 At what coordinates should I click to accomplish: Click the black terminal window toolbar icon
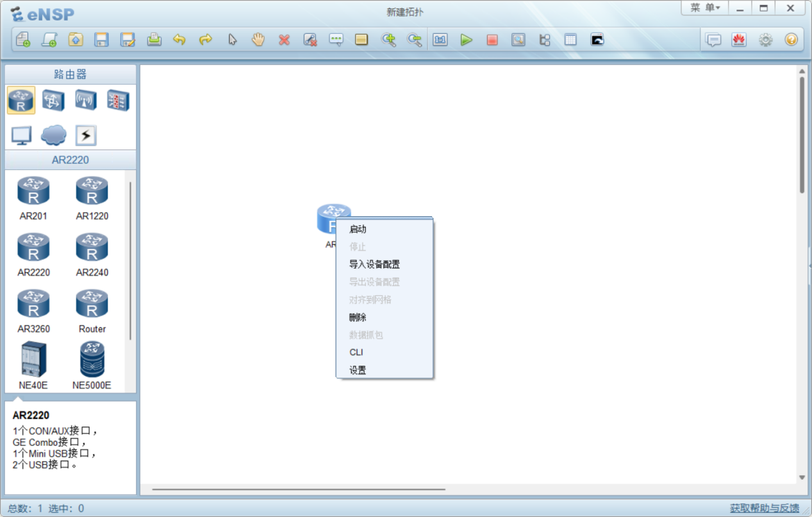point(597,40)
